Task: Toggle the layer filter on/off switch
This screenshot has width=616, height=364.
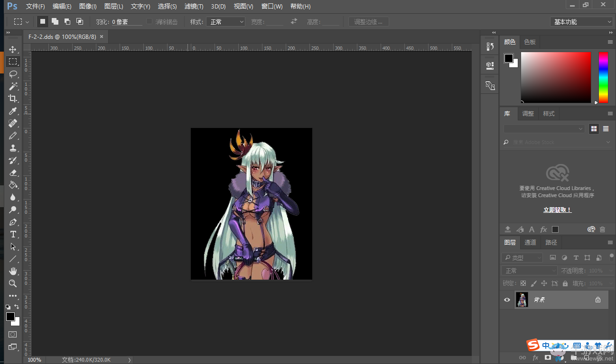Action: click(612, 257)
